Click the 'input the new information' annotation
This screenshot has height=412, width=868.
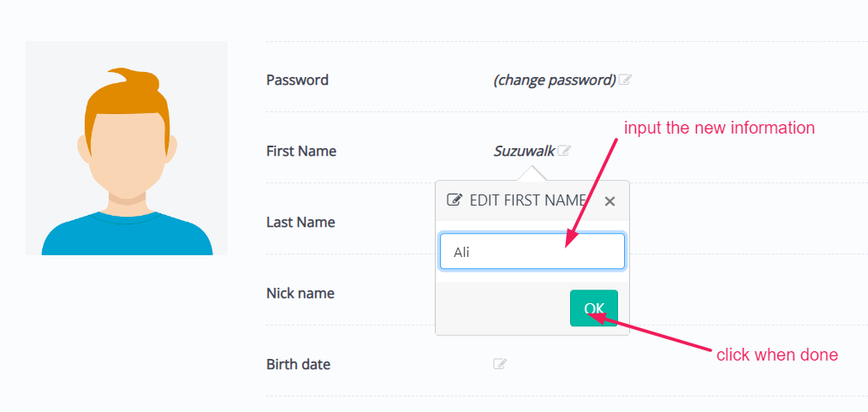(719, 128)
